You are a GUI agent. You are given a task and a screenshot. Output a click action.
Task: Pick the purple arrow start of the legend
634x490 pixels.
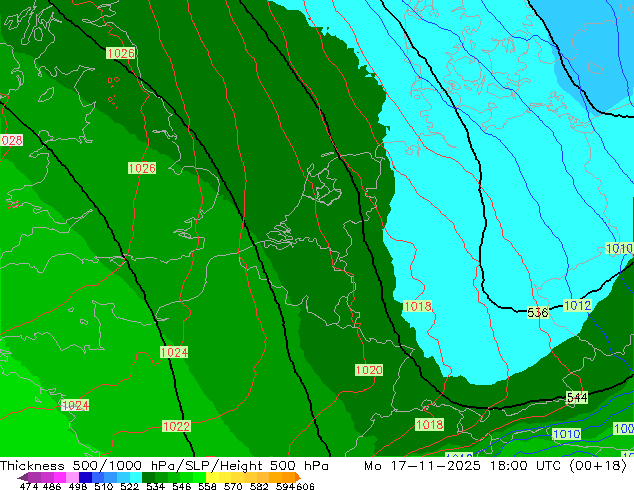23,477
